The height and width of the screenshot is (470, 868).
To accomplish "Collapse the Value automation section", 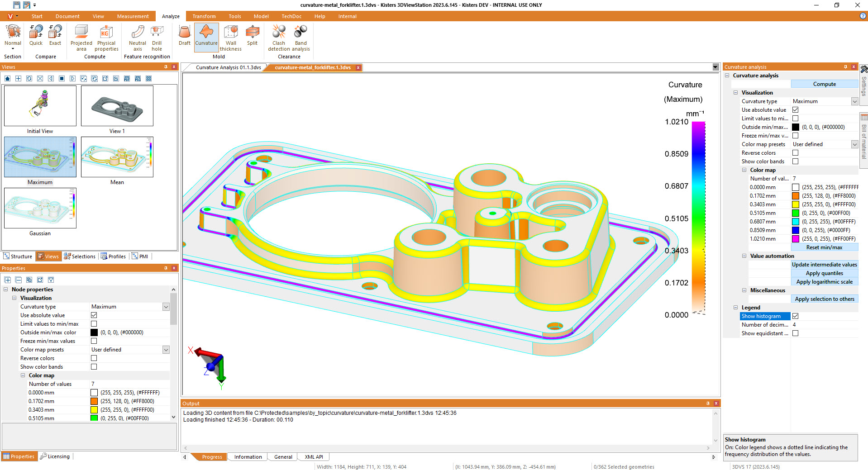I will 744,256.
